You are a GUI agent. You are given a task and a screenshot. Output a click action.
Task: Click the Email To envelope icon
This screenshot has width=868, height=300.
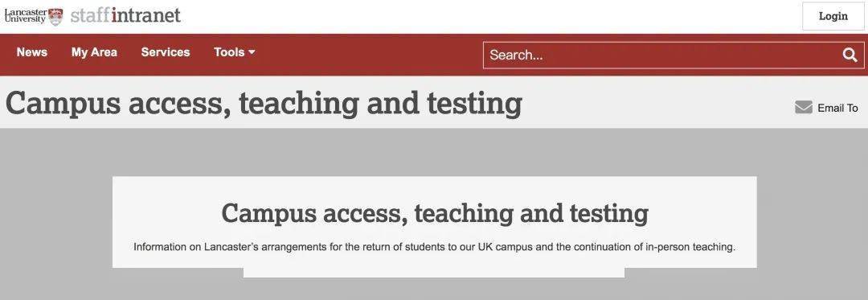[803, 108]
